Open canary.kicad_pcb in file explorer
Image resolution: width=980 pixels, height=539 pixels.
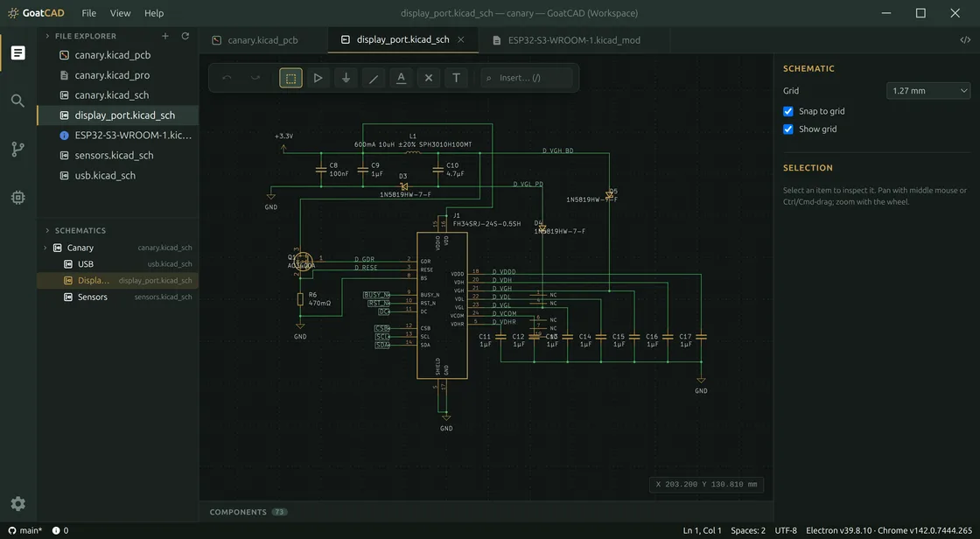[118, 55]
